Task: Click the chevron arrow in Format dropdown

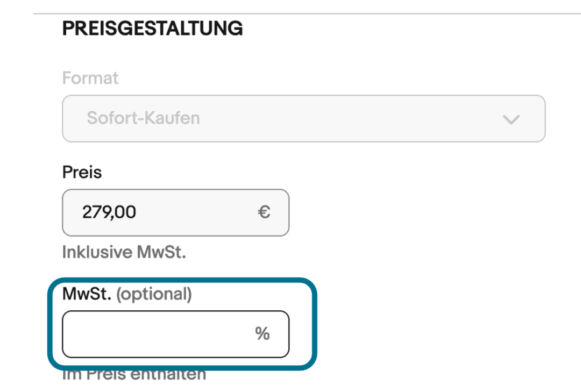Action: 511,119
